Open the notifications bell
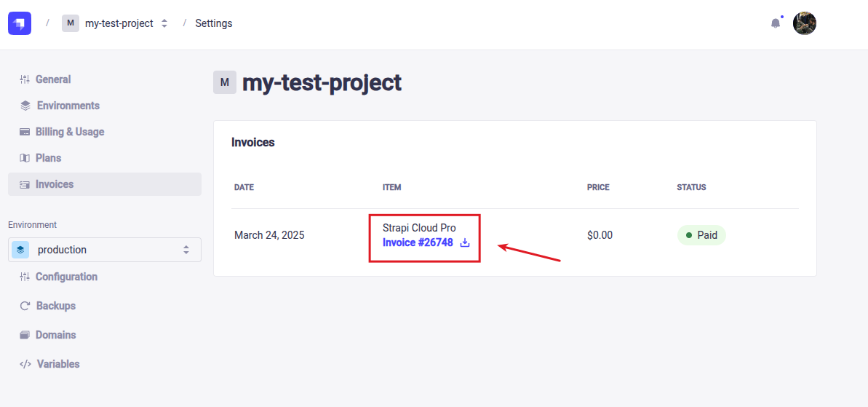Screen dimensions: 868x407 click(776, 23)
